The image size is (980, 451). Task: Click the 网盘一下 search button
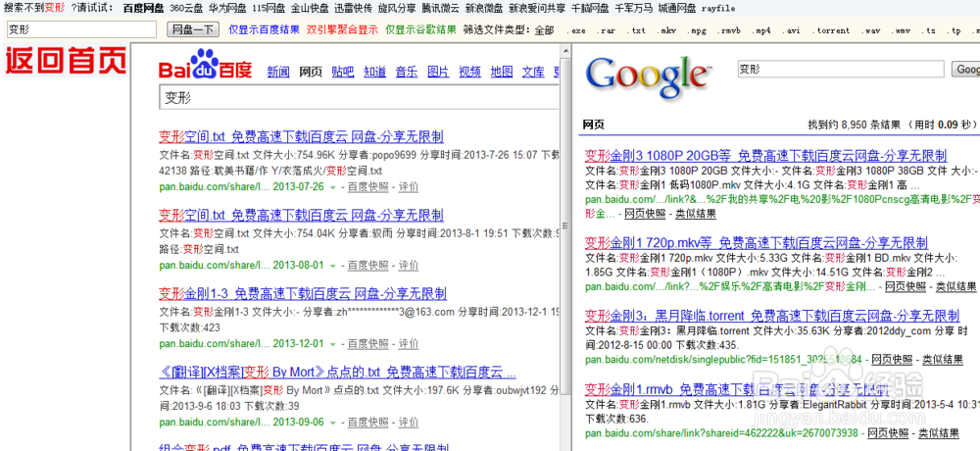193,29
